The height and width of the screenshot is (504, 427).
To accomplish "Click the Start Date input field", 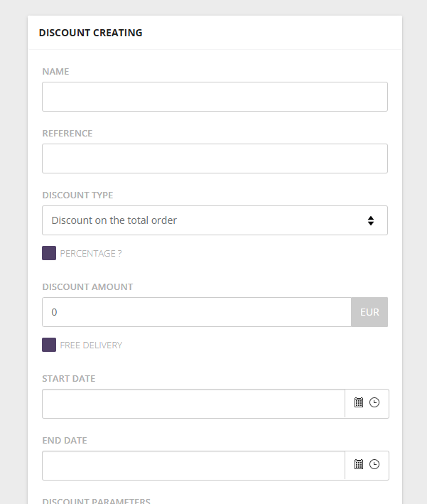I will [x=193, y=404].
